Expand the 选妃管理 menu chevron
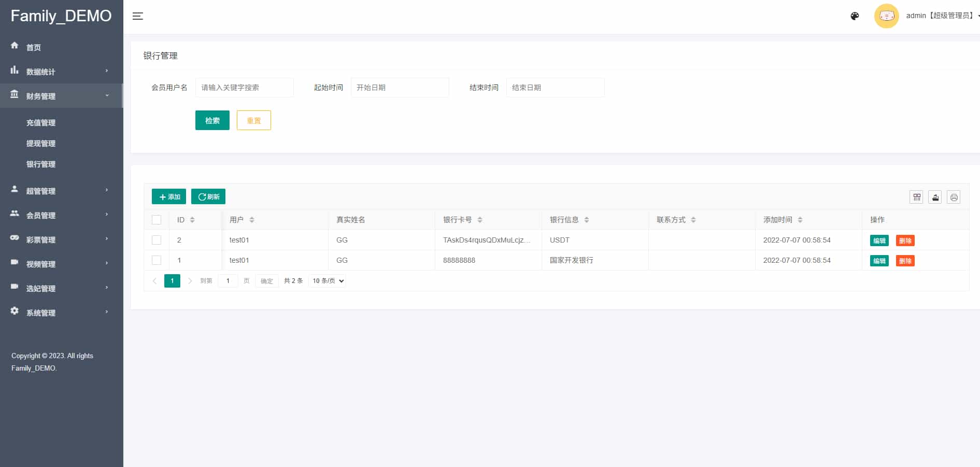The width and height of the screenshot is (980, 467). click(x=107, y=287)
